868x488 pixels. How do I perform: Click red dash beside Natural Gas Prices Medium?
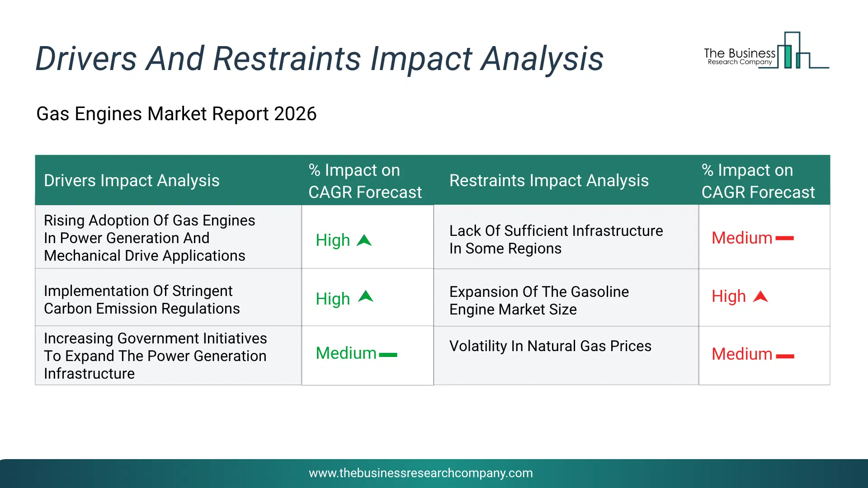[785, 357]
